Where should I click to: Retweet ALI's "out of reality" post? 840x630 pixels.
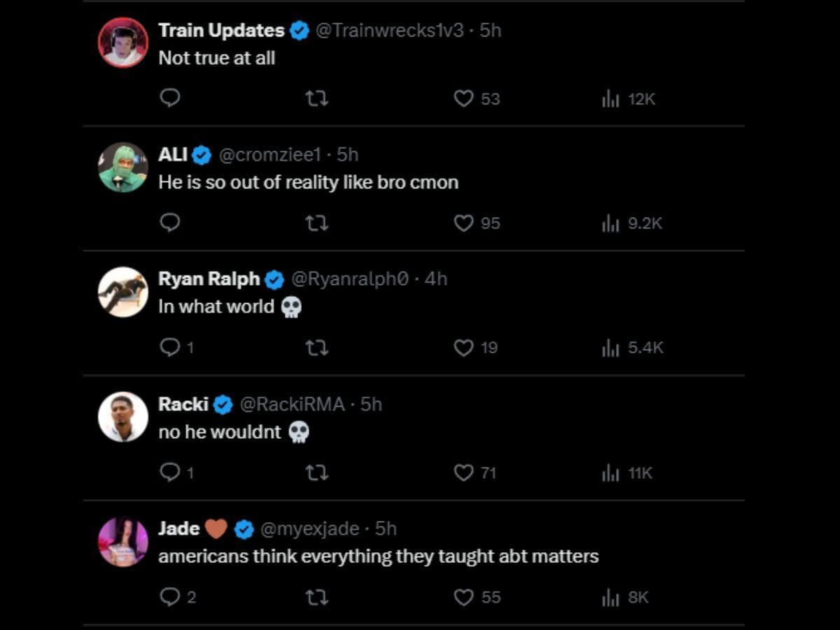coord(317,223)
